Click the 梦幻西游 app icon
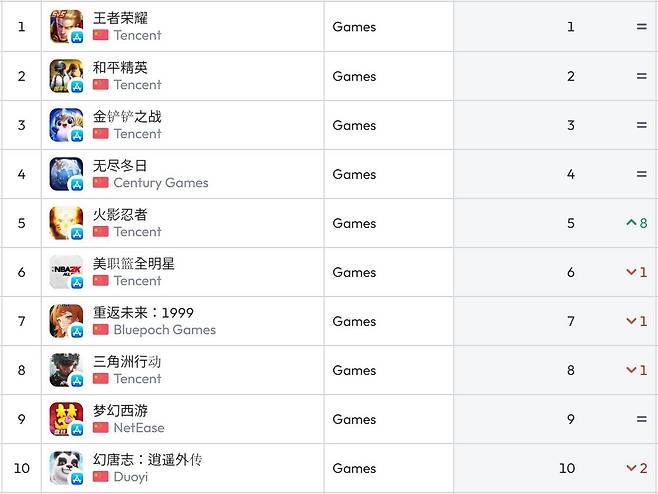 pos(66,419)
